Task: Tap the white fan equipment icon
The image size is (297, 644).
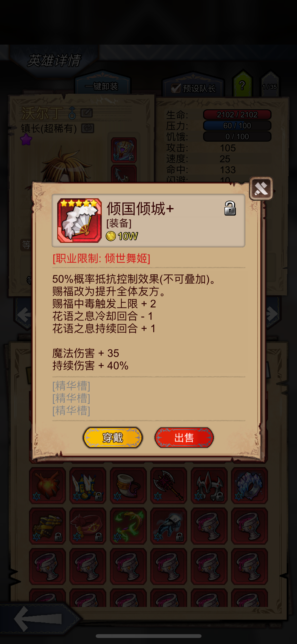Action: [79, 221]
